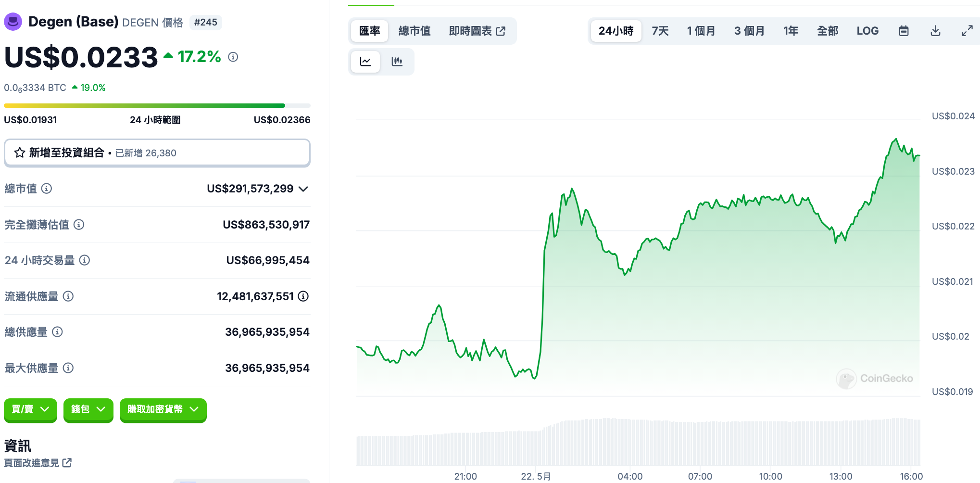Click the Degen purple coin logo

coord(13,22)
